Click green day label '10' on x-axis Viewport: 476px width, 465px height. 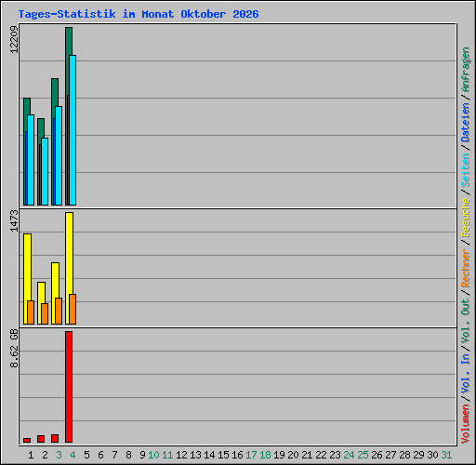coord(153,455)
